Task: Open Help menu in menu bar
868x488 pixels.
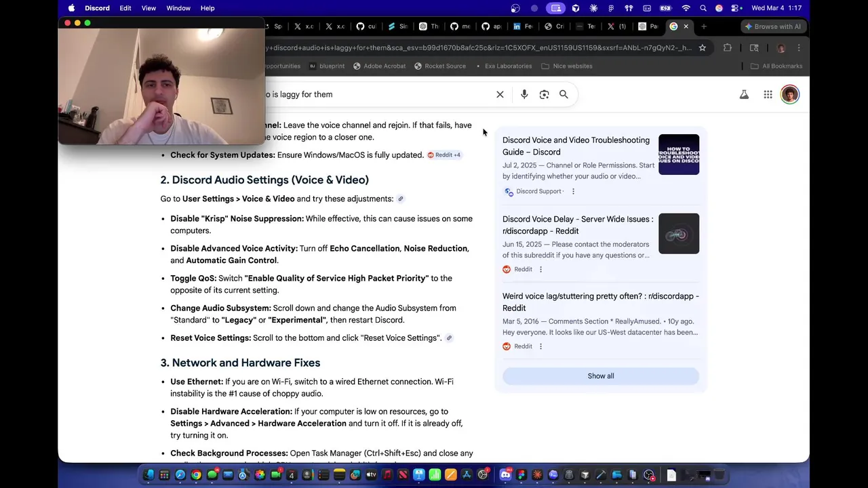Action: tap(208, 8)
